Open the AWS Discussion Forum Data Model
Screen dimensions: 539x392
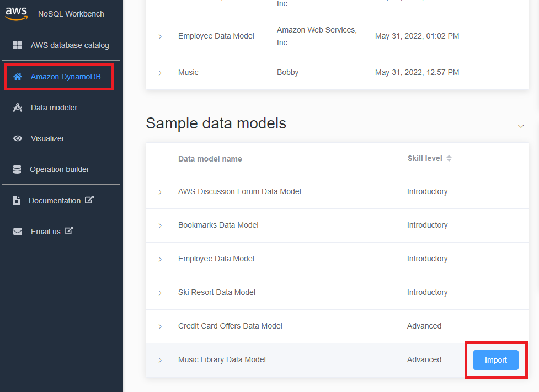tap(160, 191)
